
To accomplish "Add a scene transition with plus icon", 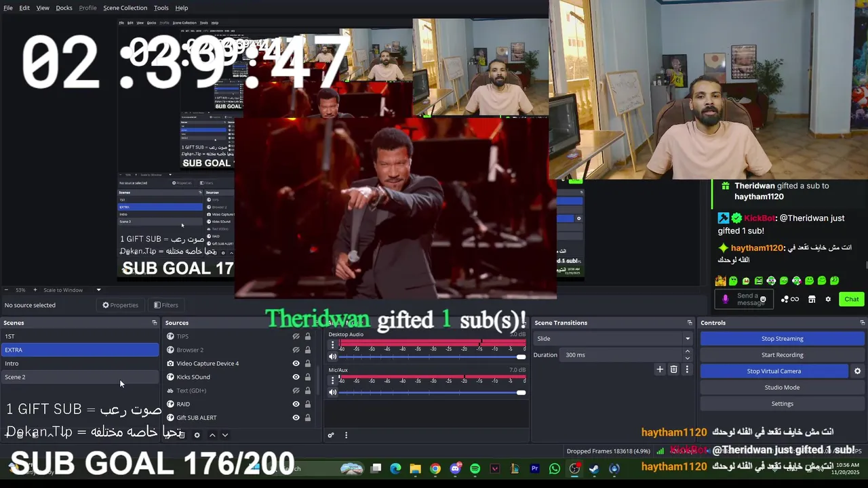I will coord(659,369).
